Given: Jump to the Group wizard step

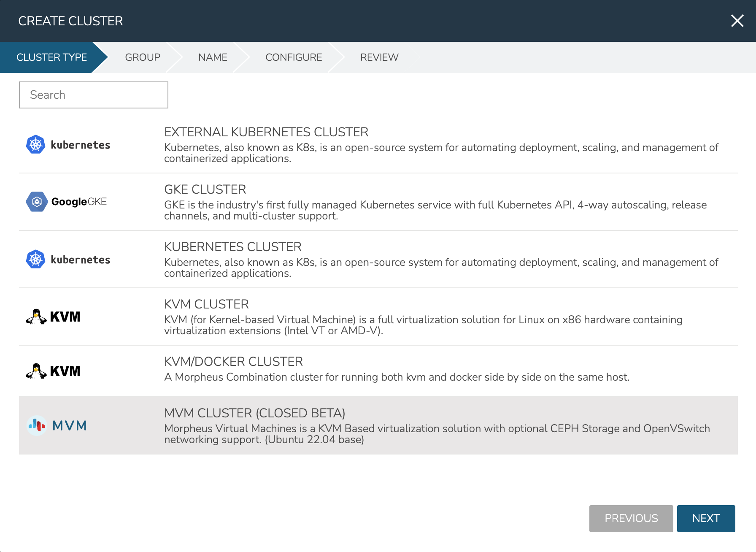Looking at the screenshot, I should (143, 57).
